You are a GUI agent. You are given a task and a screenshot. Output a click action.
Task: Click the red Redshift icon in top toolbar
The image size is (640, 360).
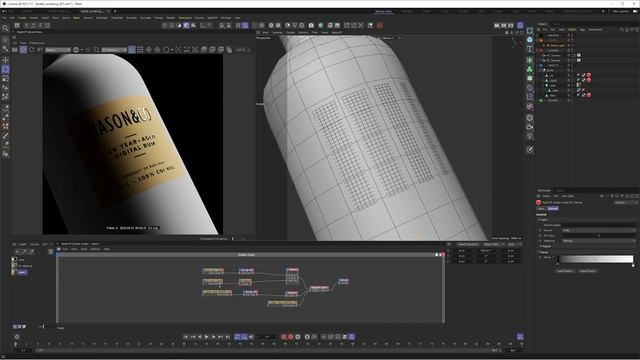(380, 25)
